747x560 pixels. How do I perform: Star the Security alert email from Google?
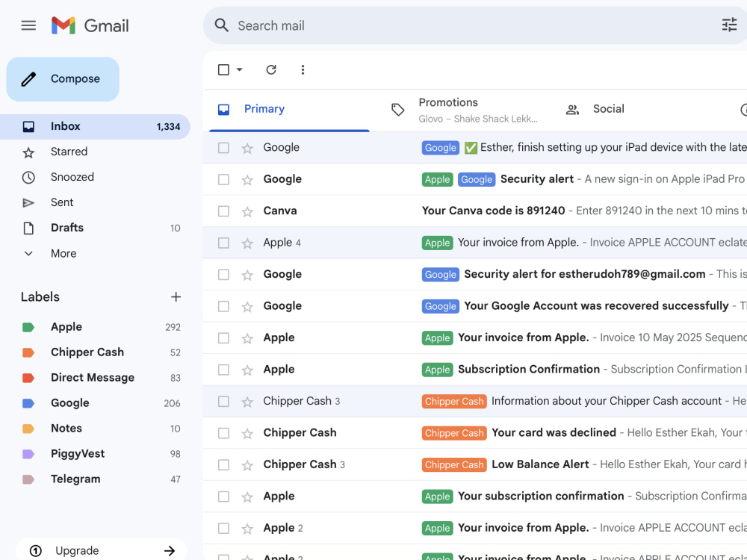247,180
